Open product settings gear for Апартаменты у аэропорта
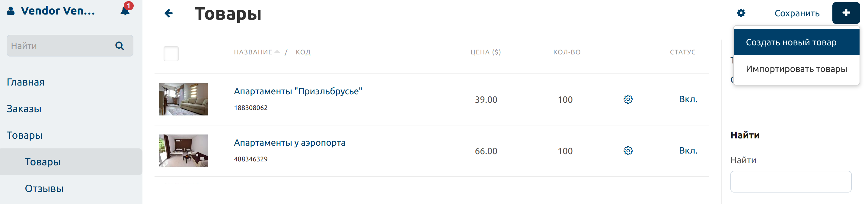This screenshot has height=204, width=868. coord(627,151)
